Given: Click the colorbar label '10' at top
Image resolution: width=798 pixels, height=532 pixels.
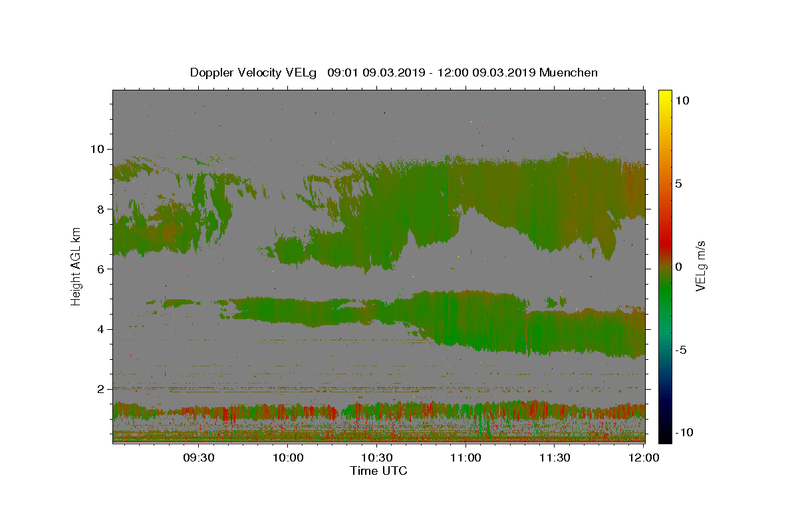Looking at the screenshot, I should [682, 100].
